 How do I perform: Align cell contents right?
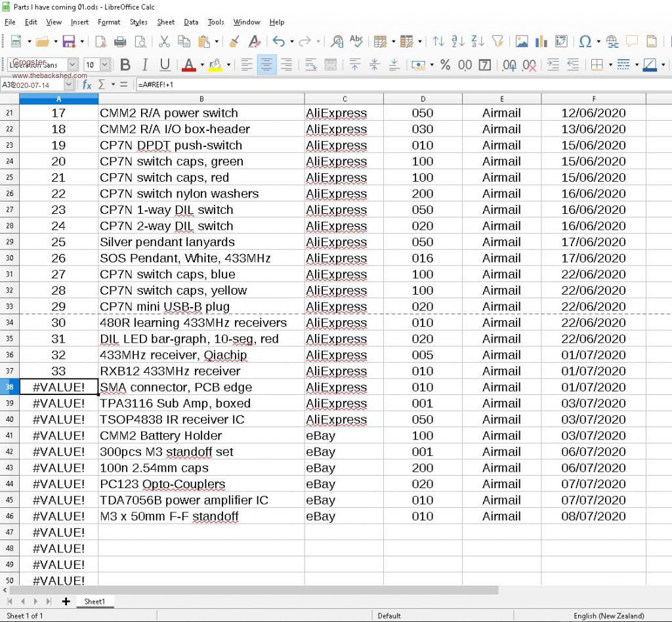click(286, 65)
